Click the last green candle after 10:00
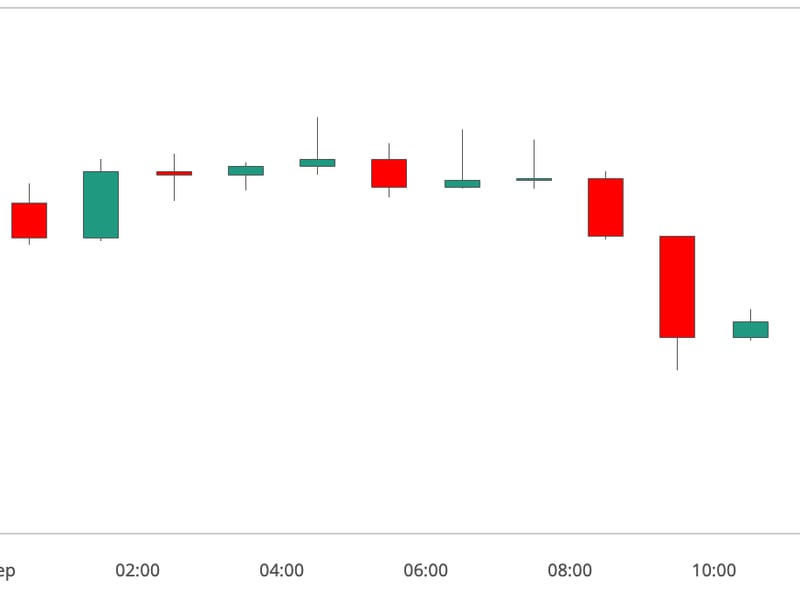 tap(750, 329)
